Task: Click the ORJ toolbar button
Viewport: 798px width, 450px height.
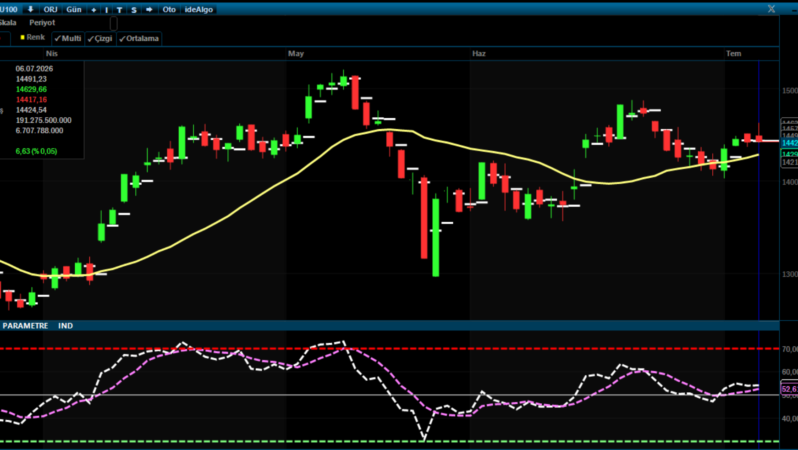Action: pyautogui.click(x=50, y=10)
